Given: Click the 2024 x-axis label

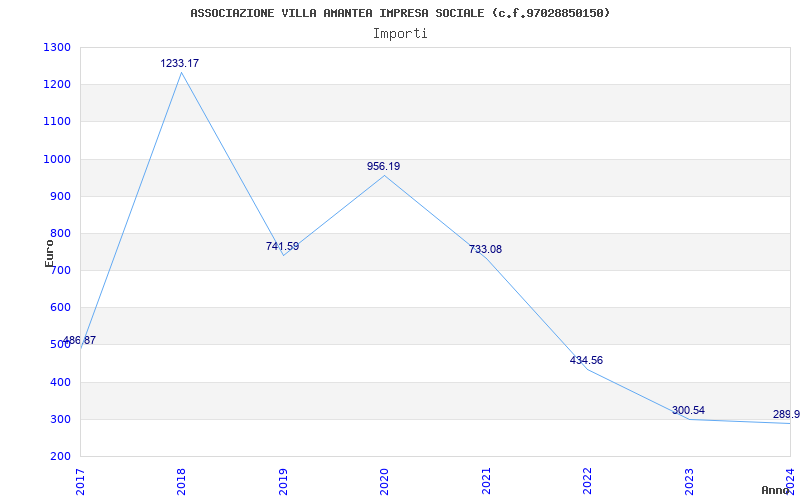Looking at the screenshot, I should pyautogui.click(x=790, y=482).
